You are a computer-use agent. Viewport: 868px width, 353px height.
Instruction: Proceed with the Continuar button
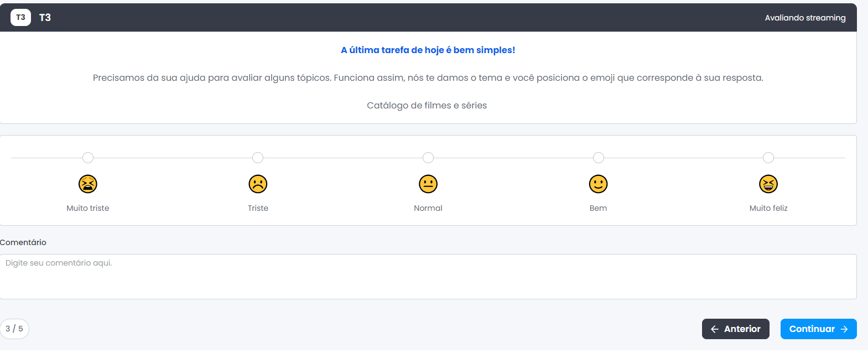819,329
